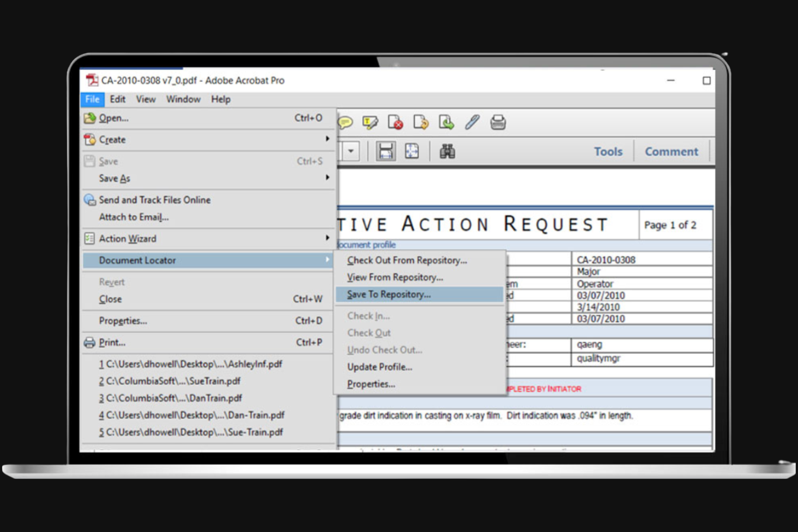Open the print dialog via the printer icon
Viewport: 798px width, 532px height.
tap(498, 122)
